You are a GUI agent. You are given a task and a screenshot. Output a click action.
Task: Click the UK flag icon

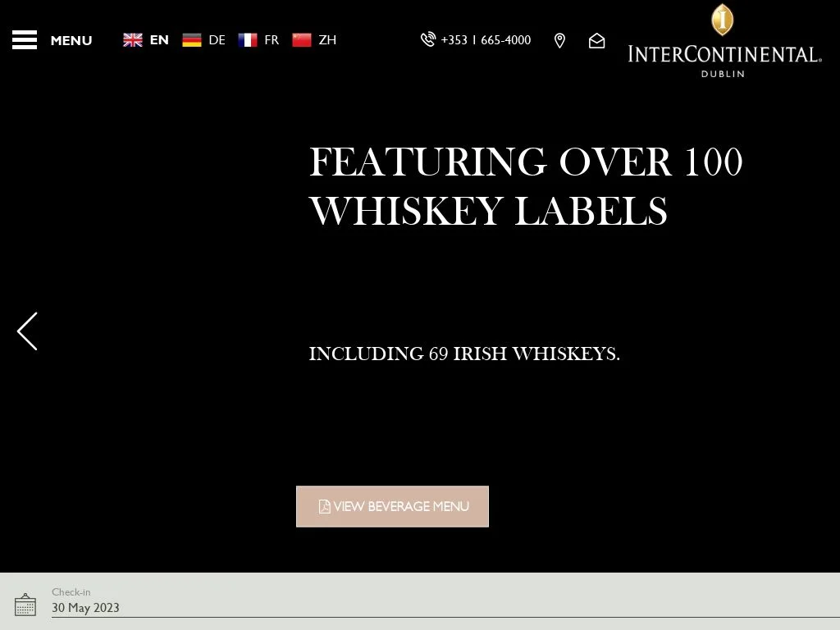pyautogui.click(x=133, y=40)
